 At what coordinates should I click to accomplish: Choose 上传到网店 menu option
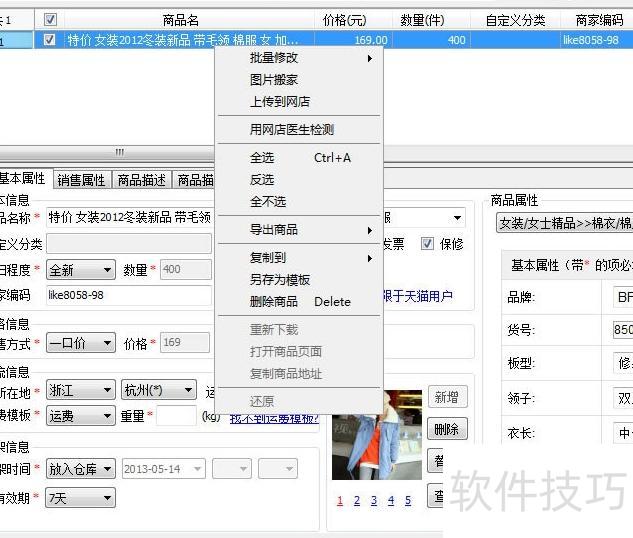tap(280, 102)
